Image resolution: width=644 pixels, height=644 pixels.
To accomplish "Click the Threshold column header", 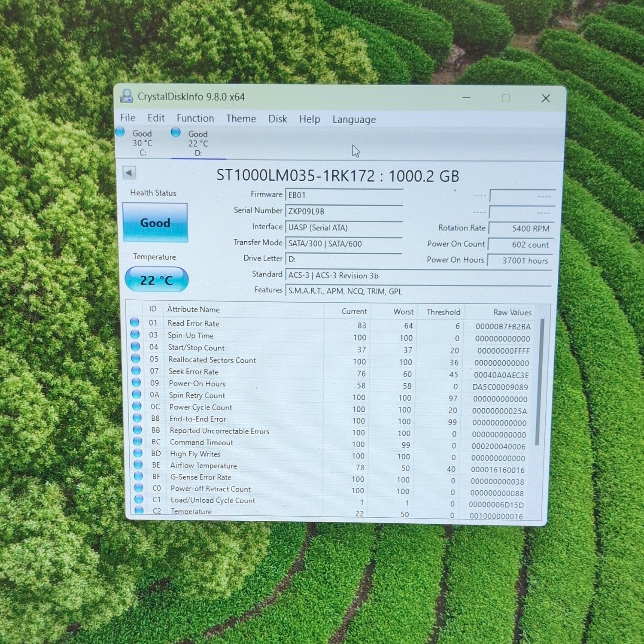I will [440, 312].
